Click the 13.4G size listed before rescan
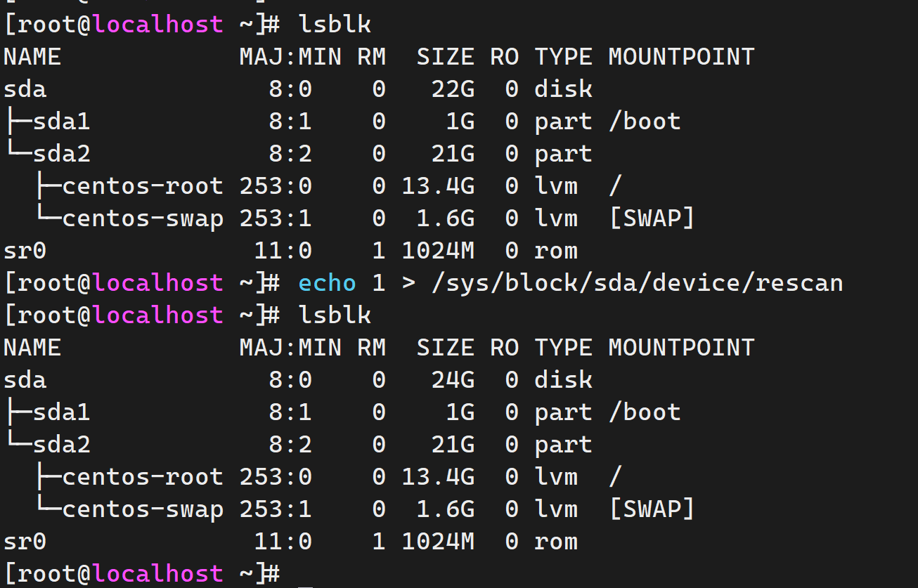This screenshot has height=588, width=918. [438, 186]
